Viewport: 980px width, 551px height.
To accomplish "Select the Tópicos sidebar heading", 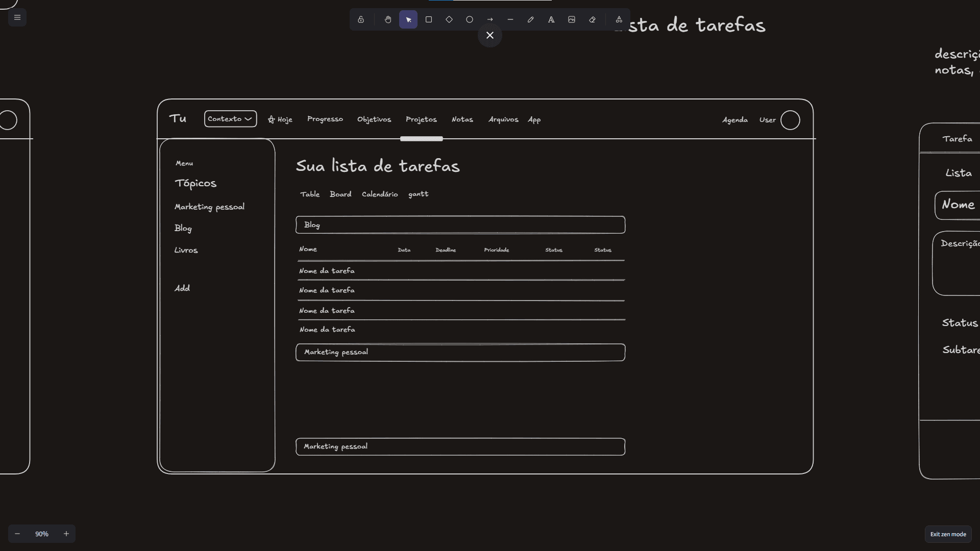I will [x=195, y=183].
